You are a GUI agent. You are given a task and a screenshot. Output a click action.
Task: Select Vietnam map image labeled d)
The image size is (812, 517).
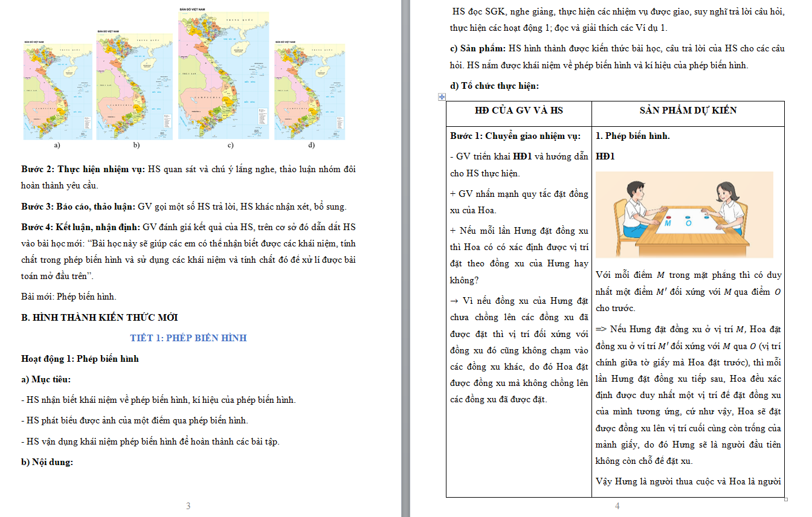(x=310, y=91)
